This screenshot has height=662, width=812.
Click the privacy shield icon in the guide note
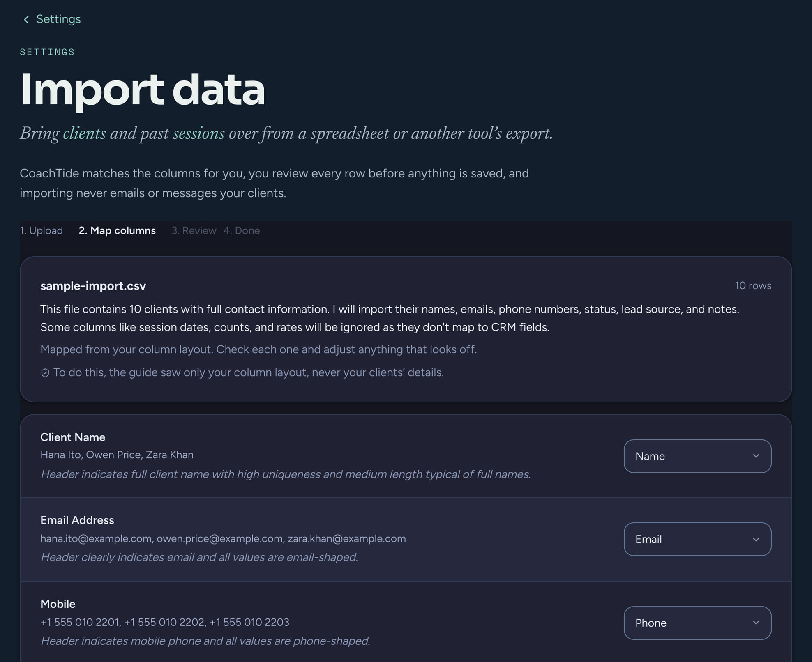tap(45, 373)
